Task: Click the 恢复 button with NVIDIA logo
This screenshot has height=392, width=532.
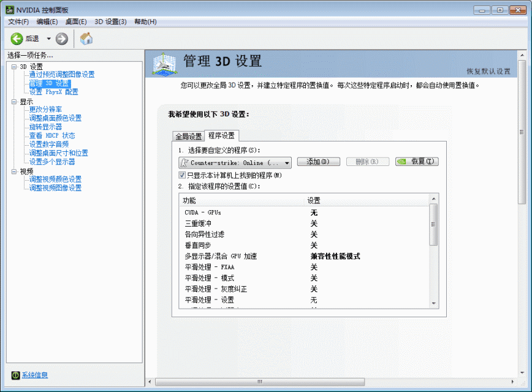Action: pos(417,162)
